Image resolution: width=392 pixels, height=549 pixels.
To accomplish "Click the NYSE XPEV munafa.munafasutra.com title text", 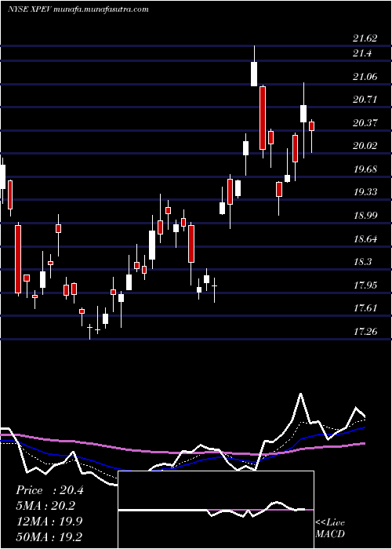I will (78, 9).
